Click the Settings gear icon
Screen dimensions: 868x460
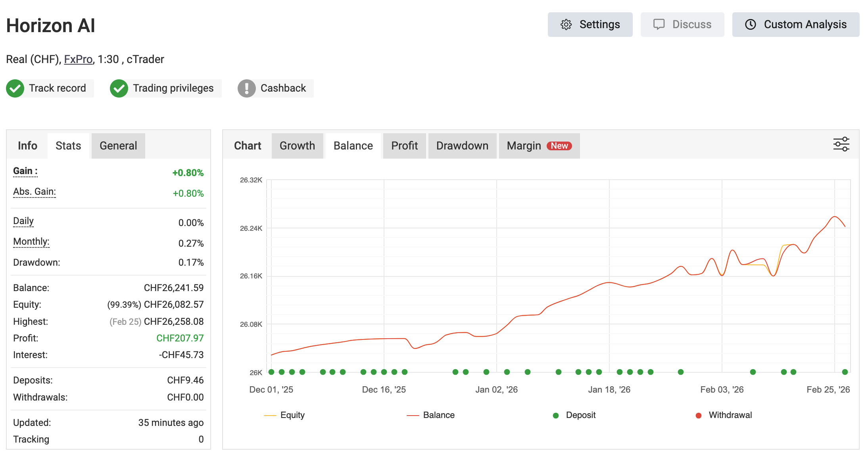pyautogui.click(x=566, y=25)
